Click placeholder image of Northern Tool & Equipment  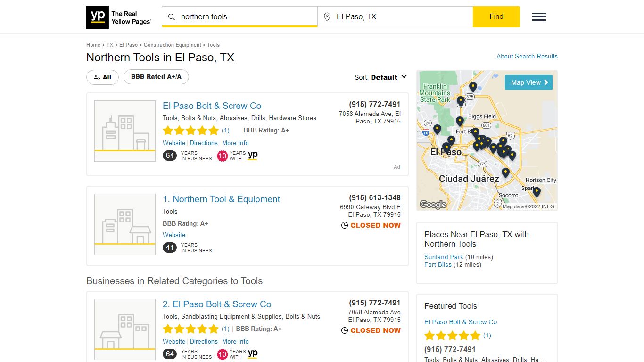[125, 224]
